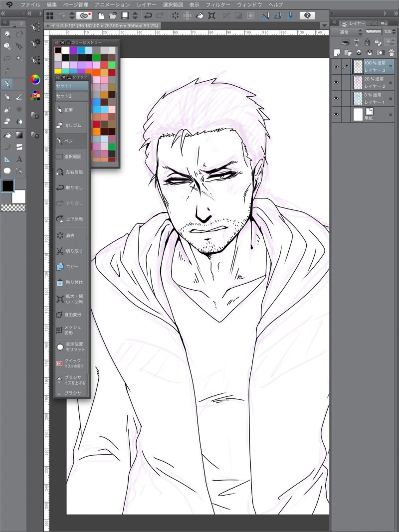Select the Ruler triangle tool
399x532 pixels.
7,159
